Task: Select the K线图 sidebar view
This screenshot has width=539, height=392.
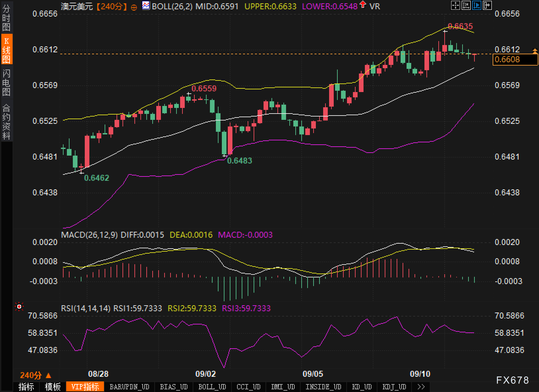Action: pos(6,50)
